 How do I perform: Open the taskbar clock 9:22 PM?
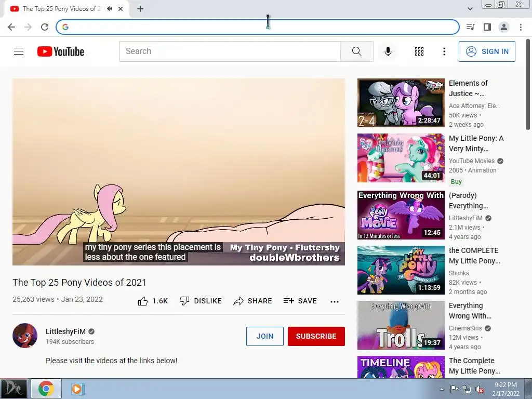pos(506,389)
